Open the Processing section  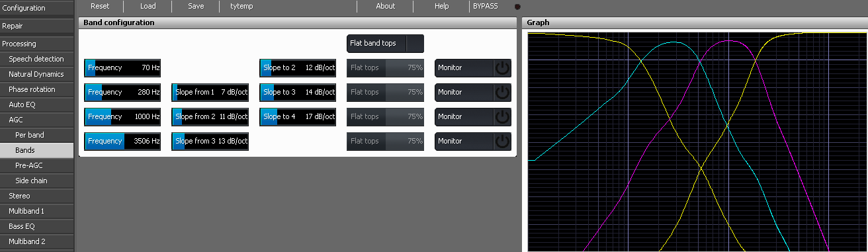[37, 44]
